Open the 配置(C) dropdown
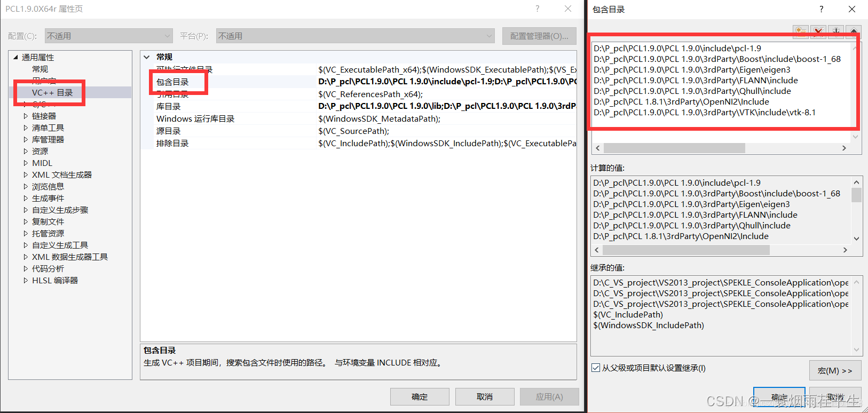 tap(109, 36)
